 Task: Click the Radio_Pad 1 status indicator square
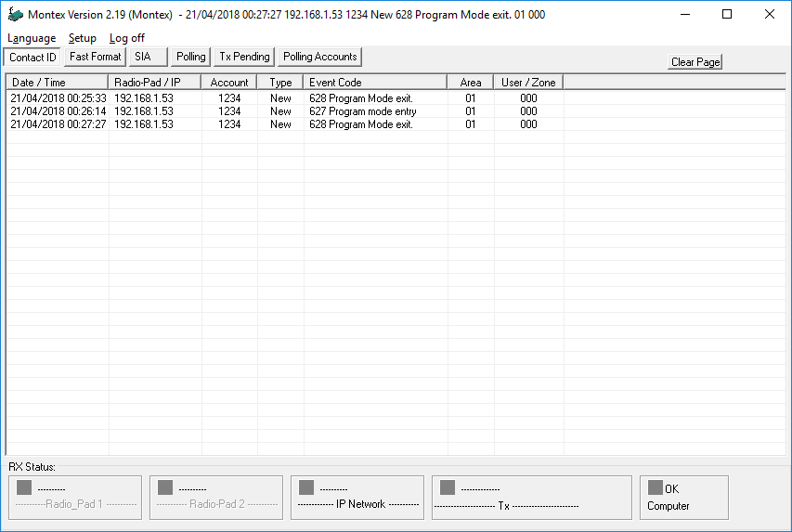point(24,487)
